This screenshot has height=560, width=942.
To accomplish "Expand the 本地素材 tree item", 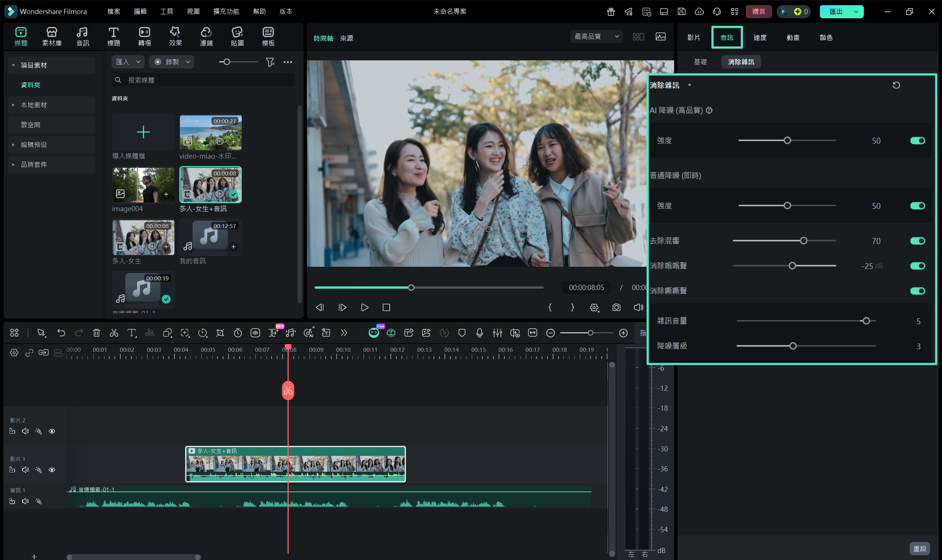I will click(14, 105).
